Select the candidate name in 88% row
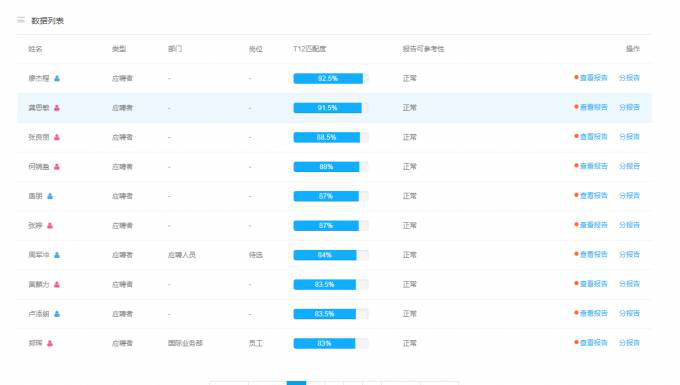 coord(39,167)
